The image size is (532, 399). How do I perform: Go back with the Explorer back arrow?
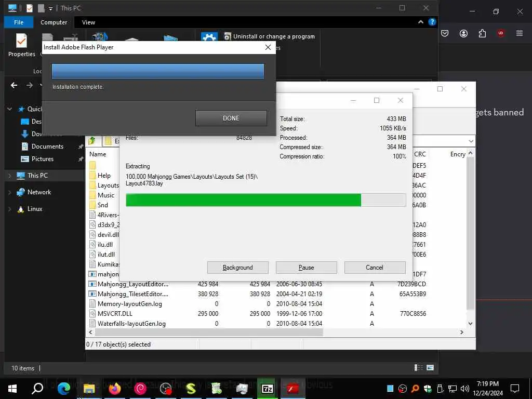pyautogui.click(x=14, y=85)
